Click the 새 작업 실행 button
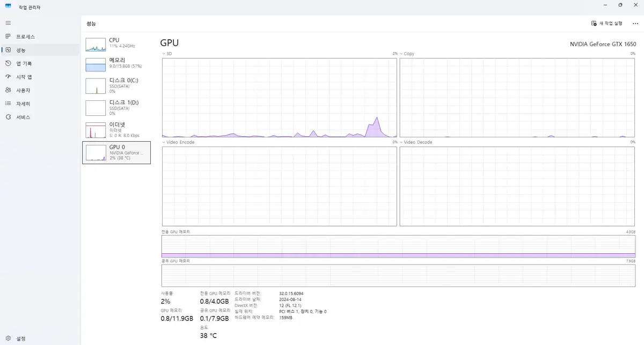The image size is (644, 345). coord(606,24)
